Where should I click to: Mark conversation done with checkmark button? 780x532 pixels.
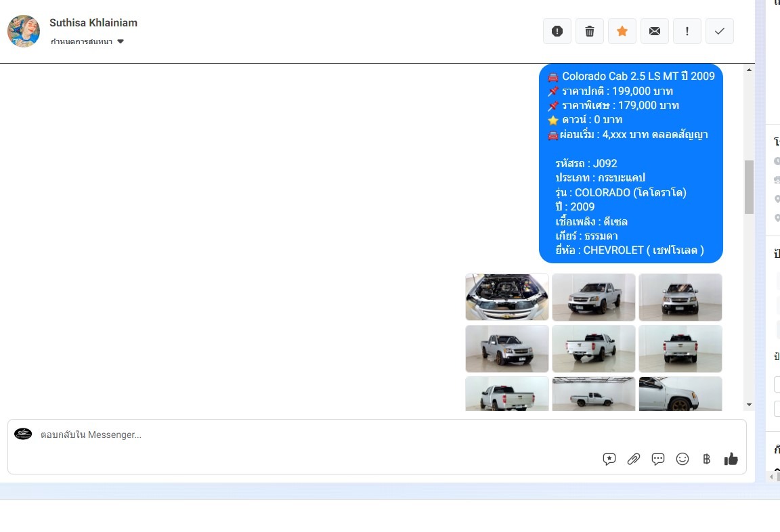click(720, 31)
